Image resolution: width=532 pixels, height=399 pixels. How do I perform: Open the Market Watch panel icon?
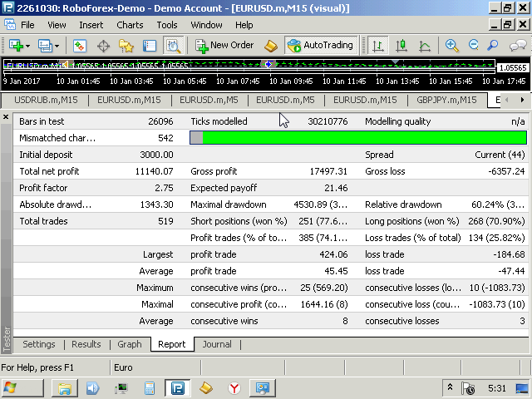pyautogui.click(x=80, y=46)
